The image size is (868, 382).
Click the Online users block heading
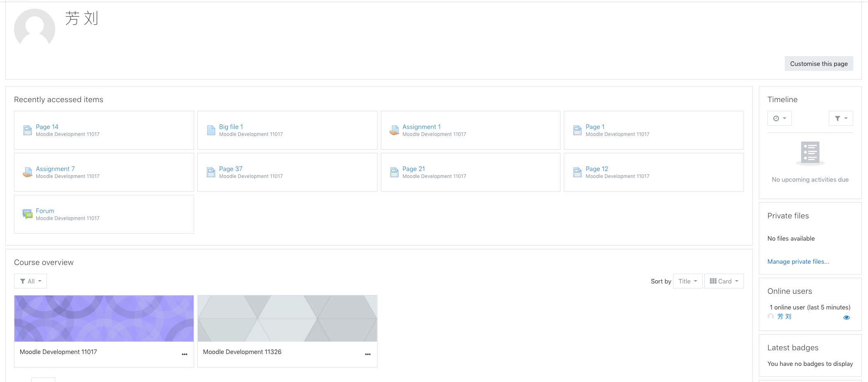tap(790, 291)
